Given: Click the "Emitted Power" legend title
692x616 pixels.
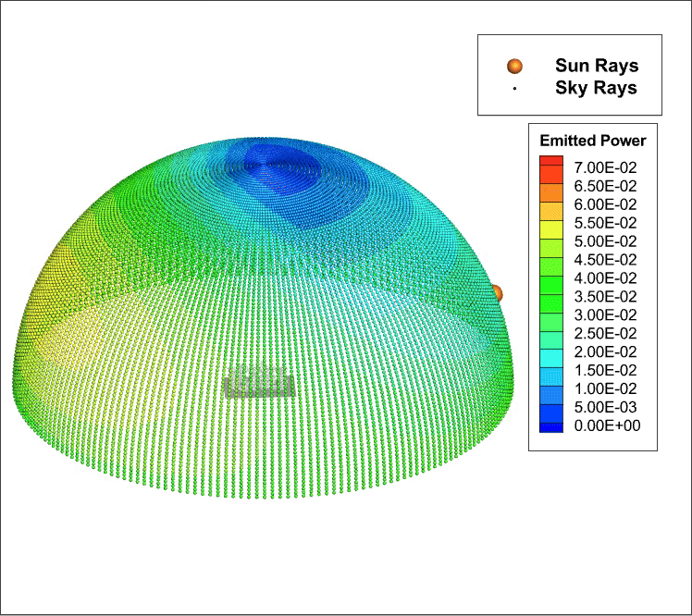Looking at the screenshot, I should (592, 141).
